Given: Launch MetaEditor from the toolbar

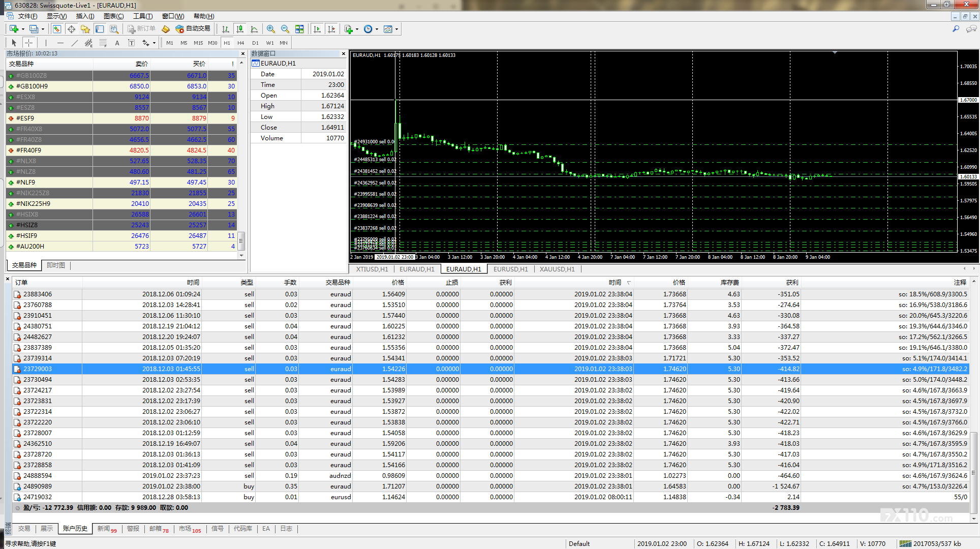Looking at the screenshot, I should tap(166, 29).
